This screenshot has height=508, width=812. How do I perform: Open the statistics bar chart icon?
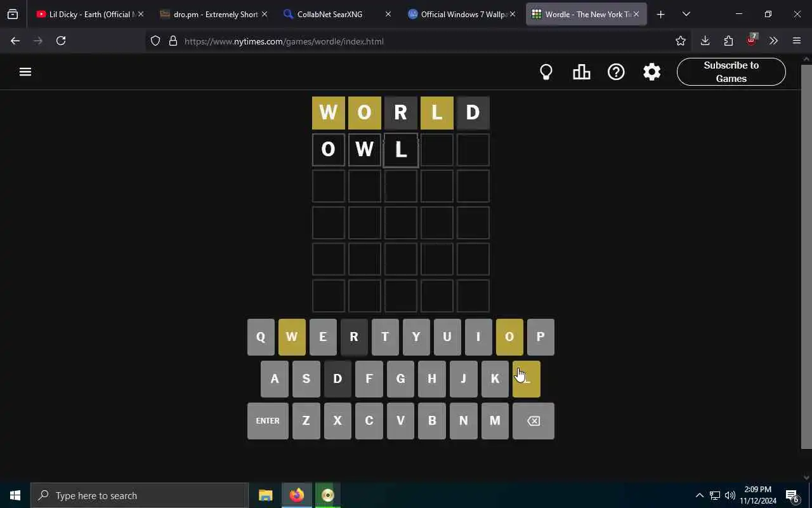pos(581,72)
